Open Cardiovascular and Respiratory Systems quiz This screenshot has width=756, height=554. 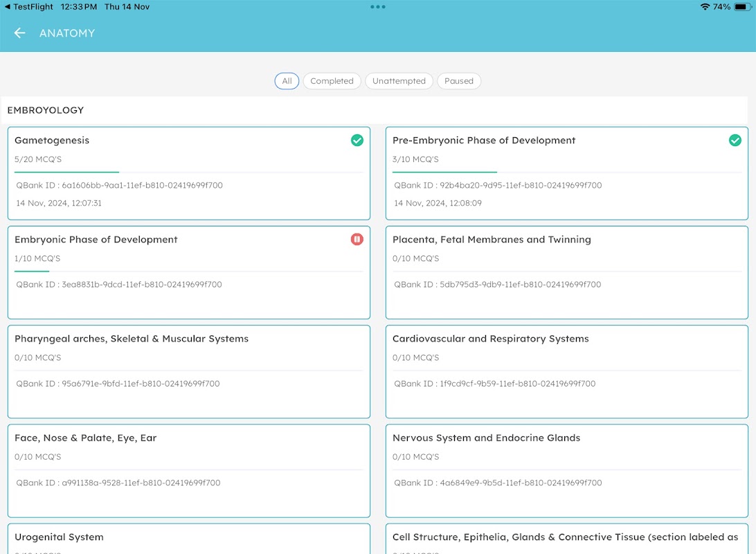pyautogui.click(x=566, y=372)
